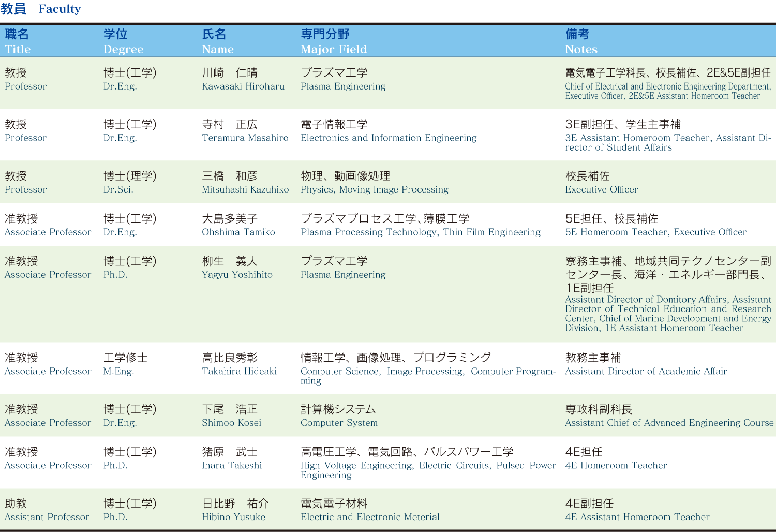Screen dimensions: 776x532
Task: Click Associate Professor title in Ohshima's row
Action: point(48,232)
